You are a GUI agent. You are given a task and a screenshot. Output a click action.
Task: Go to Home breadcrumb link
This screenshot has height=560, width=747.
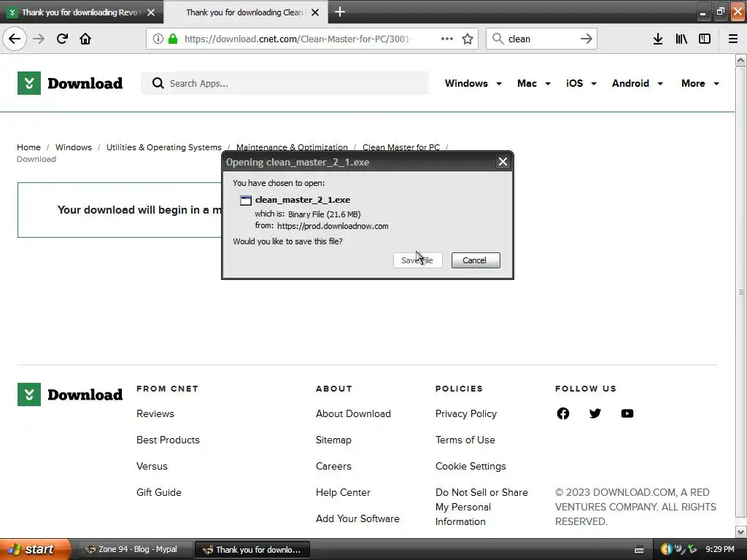[x=28, y=147]
